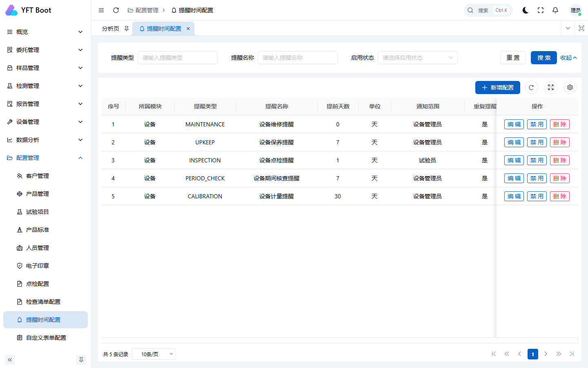
Task: Open the tab list dropdown chevron
Action: 568,28
